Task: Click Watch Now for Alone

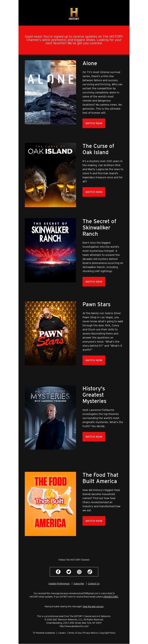Action: point(94,123)
